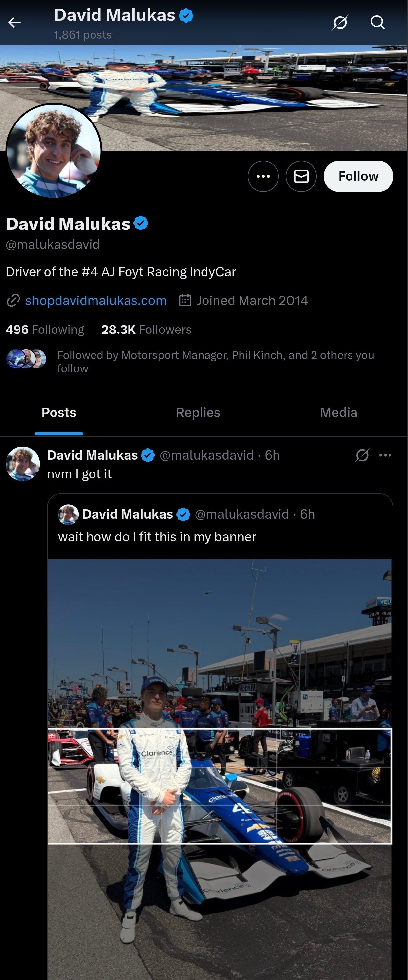Tap the back arrow icon
The width and height of the screenshot is (408, 980).
click(15, 23)
